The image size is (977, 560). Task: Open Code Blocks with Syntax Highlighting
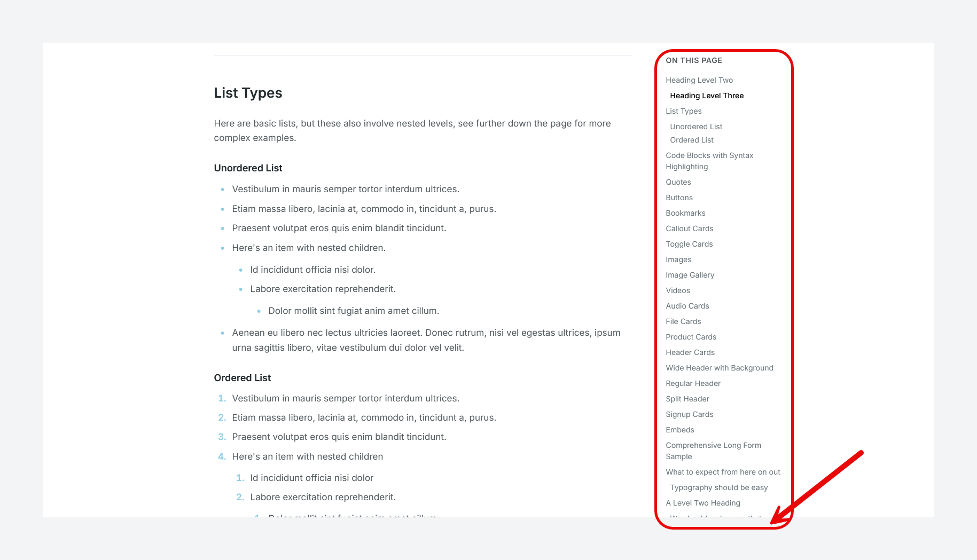[709, 161]
